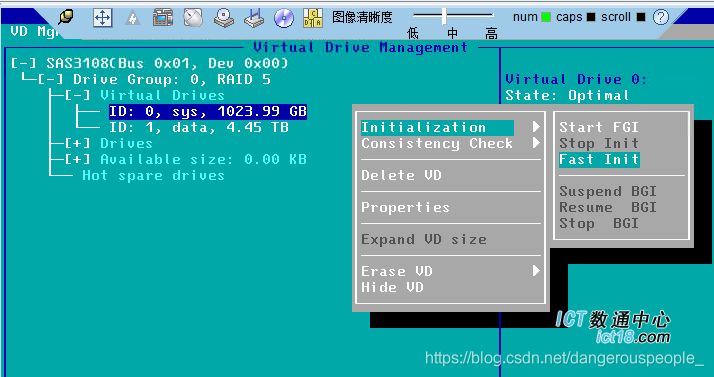Click the screen recording camera icon
This screenshot has height=377, width=714.
(x=163, y=18)
